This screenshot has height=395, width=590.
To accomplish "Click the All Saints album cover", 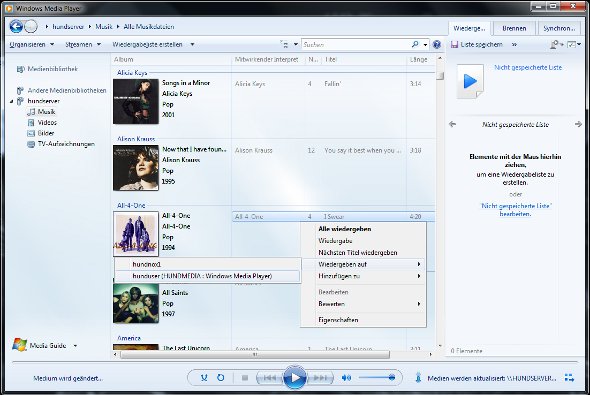I will coord(136,303).
